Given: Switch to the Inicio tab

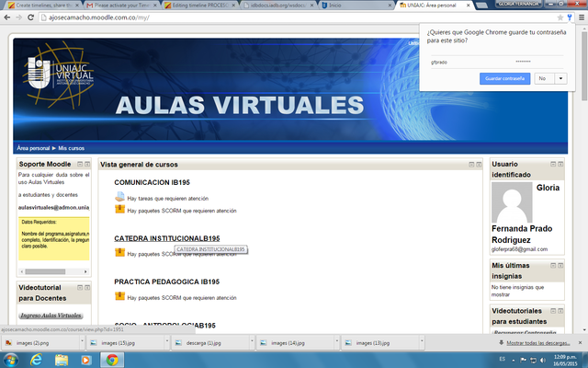Looking at the screenshot, I should point(356,6).
